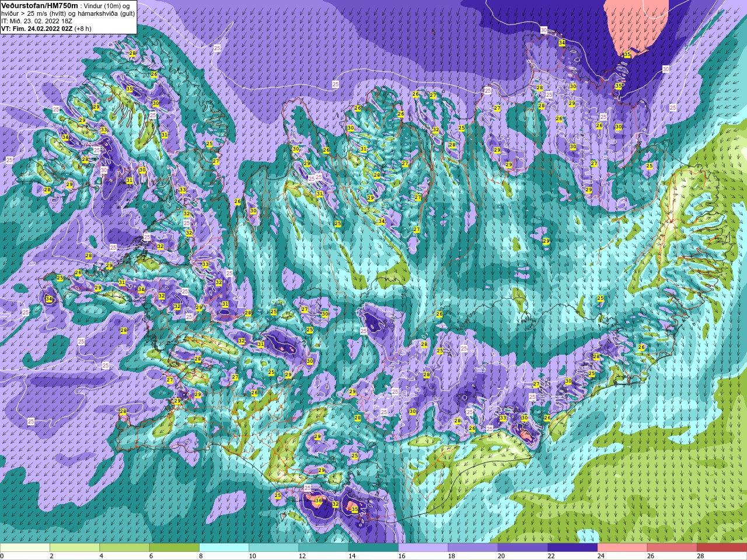Click the bright cyan 8–10 m/s legend swatch
The width and height of the screenshot is (747, 560).
pos(224,548)
